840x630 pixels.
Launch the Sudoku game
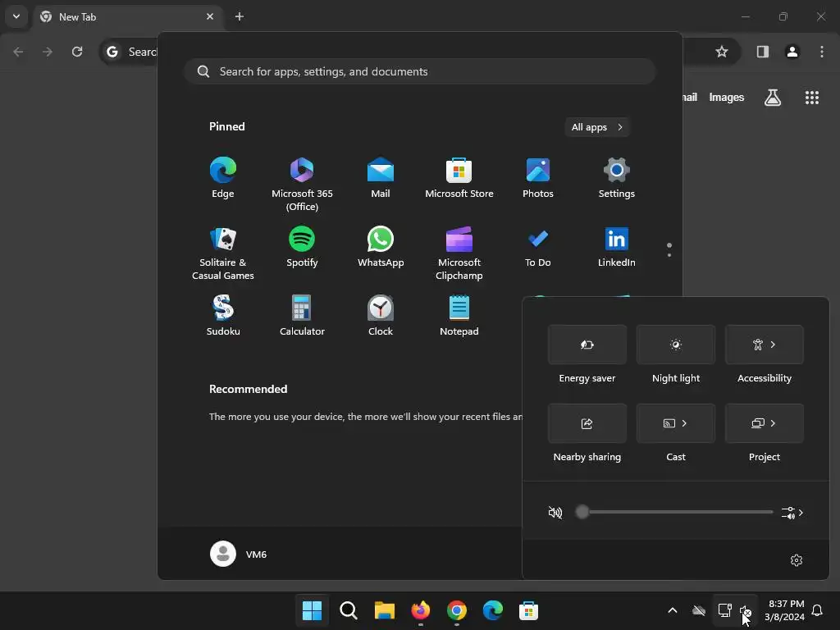coord(223,316)
